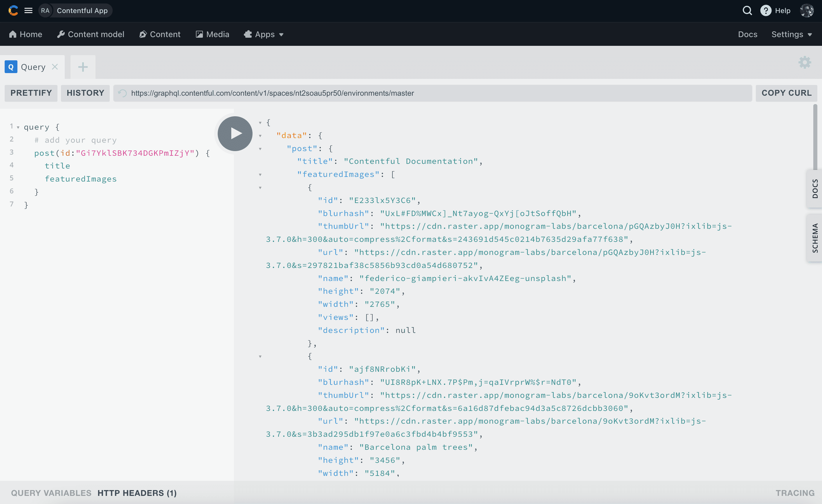The height and width of the screenshot is (504, 822).
Task: Select the Query tab
Action: click(33, 67)
